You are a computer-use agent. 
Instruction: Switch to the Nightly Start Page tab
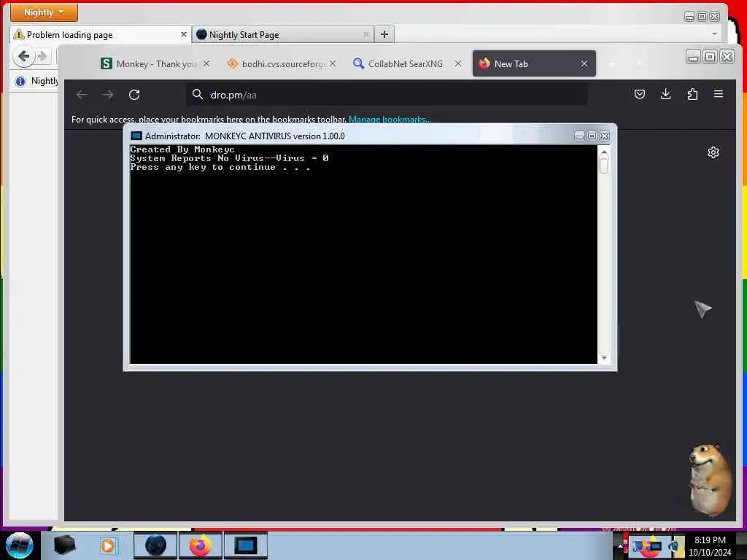(282, 35)
